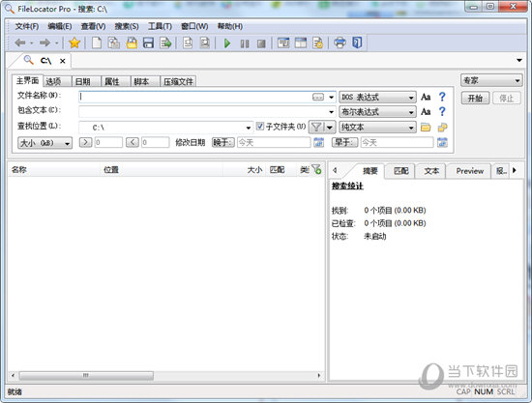Click the help question mark for containing text
Viewport: 532px width, 403px height.
click(442, 111)
